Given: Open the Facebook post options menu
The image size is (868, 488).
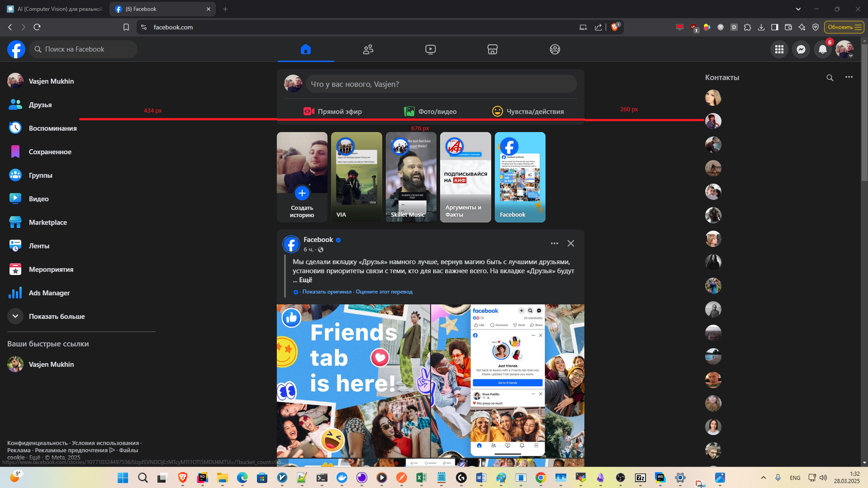Looking at the screenshot, I should [555, 243].
